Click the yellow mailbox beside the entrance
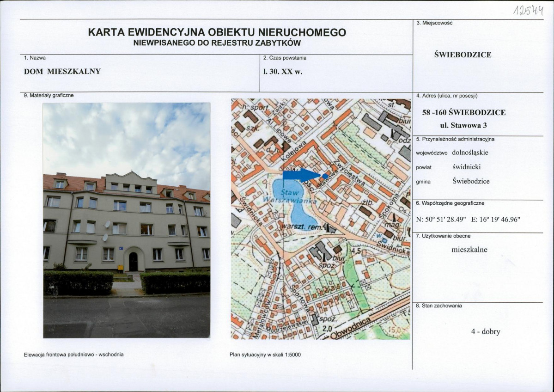Image resolution: width=554 pixels, height=392 pixels. coord(121,269)
